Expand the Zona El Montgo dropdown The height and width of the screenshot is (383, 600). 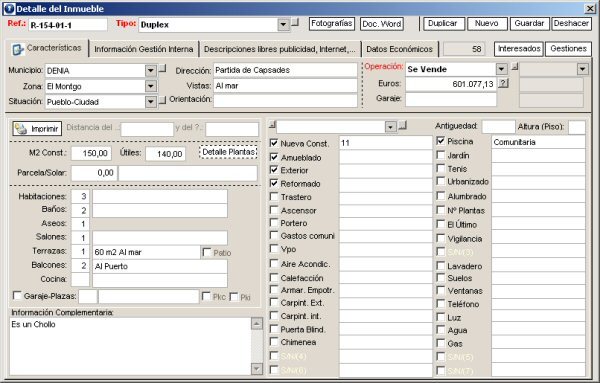point(151,86)
